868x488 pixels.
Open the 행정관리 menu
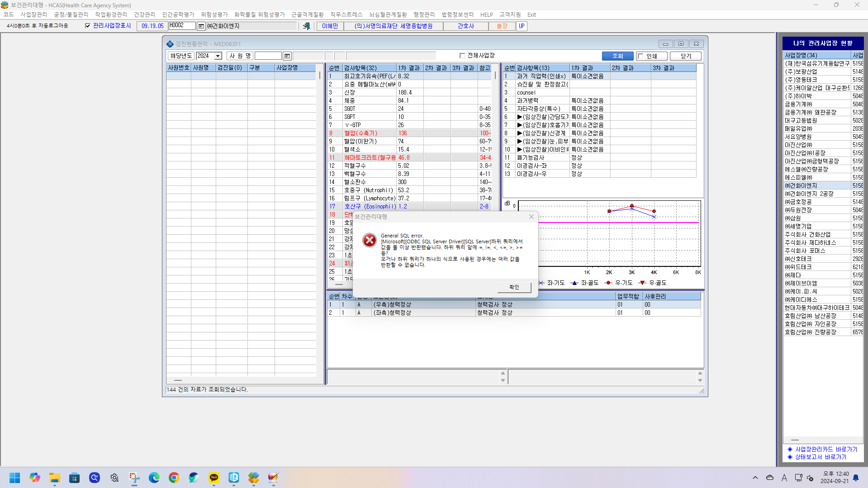[x=424, y=14]
